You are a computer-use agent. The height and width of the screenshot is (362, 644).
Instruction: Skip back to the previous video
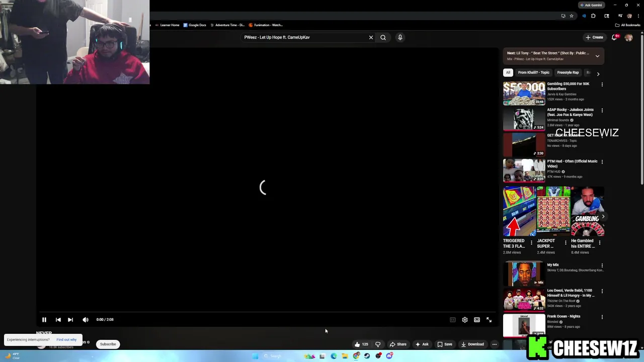[x=58, y=320]
